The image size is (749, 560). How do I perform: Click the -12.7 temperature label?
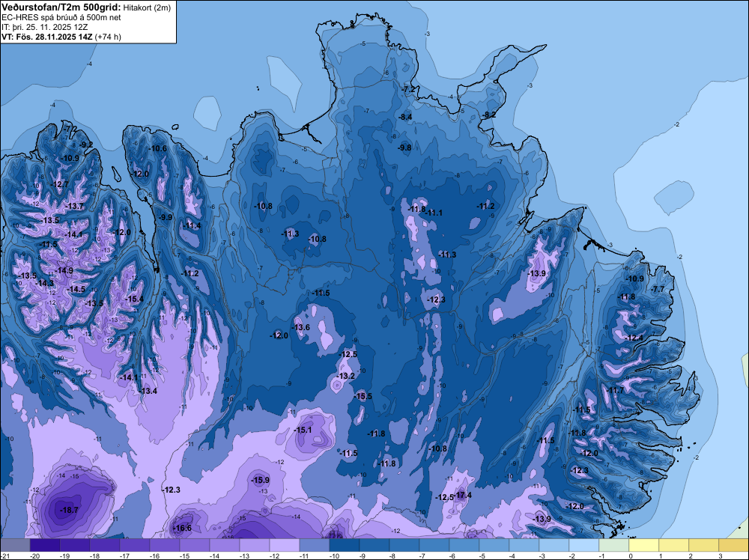tap(59, 184)
